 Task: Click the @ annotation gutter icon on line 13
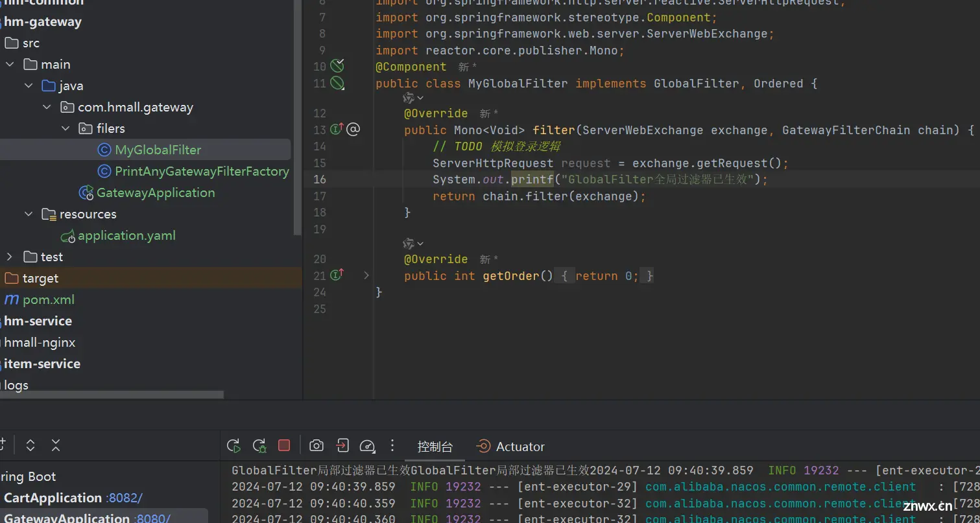click(x=353, y=130)
